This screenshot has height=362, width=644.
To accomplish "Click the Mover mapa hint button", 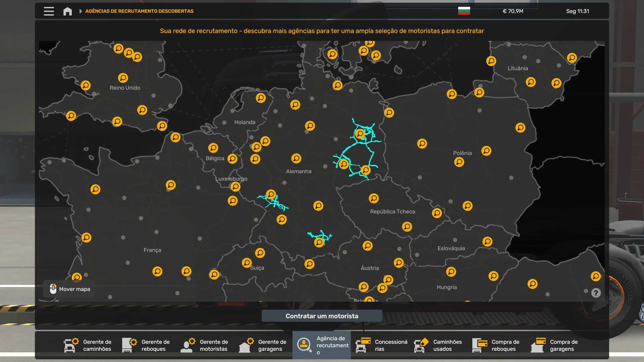I will click(70, 289).
